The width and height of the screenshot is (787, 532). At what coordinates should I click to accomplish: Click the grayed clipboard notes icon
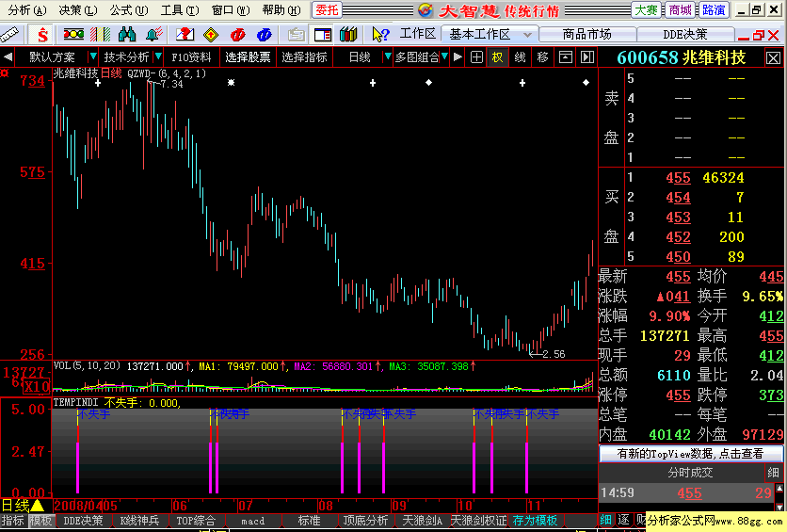[x=297, y=34]
